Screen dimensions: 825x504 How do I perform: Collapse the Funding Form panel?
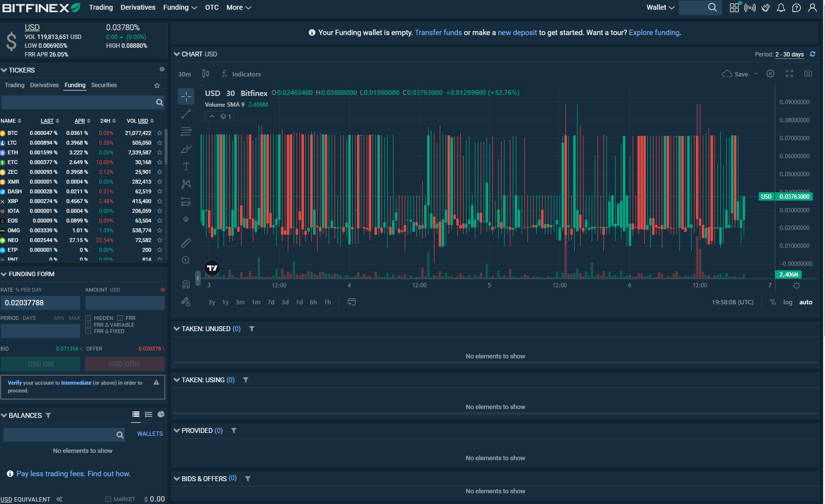[x=4, y=274]
